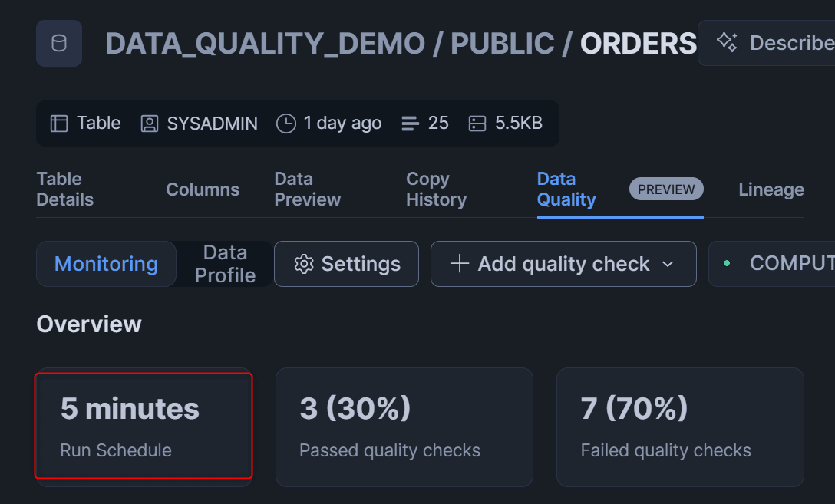Switch to Data Profile view
Image resolution: width=835 pixels, height=504 pixels.
pos(225,264)
